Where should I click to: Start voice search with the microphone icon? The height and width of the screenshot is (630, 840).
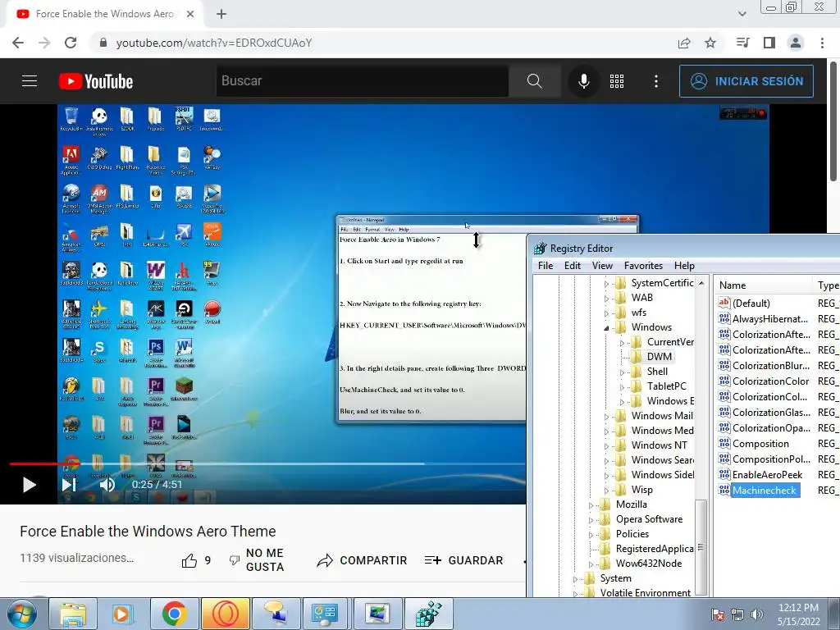pyautogui.click(x=584, y=81)
